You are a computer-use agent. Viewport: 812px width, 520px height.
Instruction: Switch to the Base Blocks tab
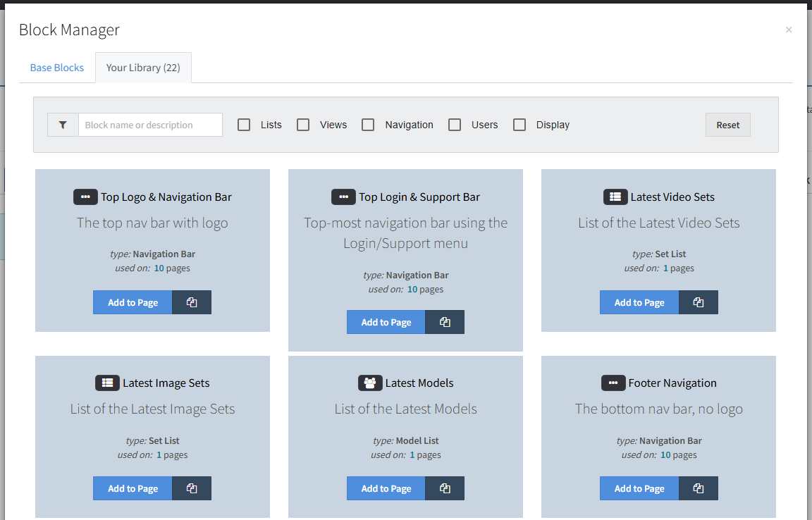(57, 68)
